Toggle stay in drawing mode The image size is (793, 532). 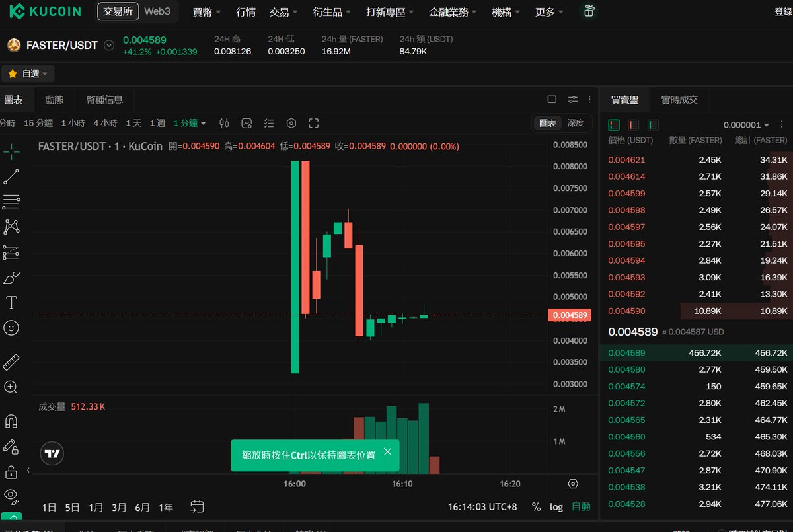11,446
